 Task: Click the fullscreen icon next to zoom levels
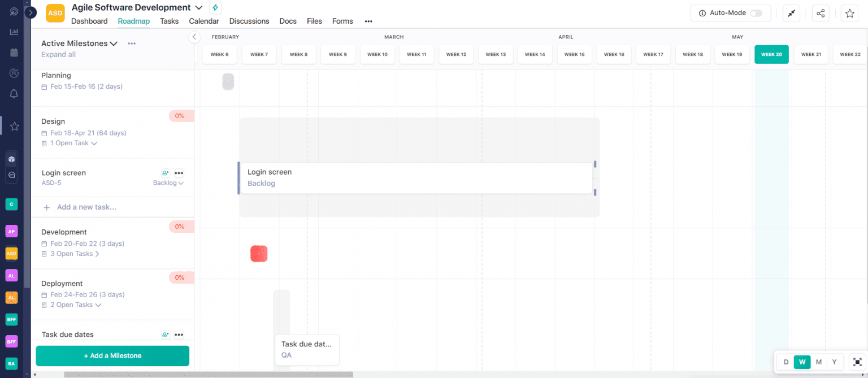(x=857, y=362)
